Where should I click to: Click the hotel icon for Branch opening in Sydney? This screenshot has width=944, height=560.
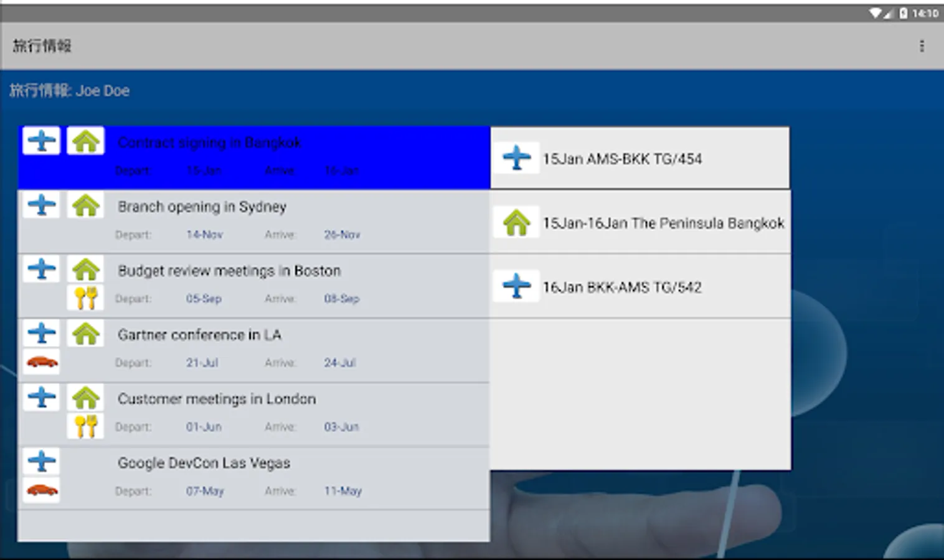pyautogui.click(x=85, y=205)
